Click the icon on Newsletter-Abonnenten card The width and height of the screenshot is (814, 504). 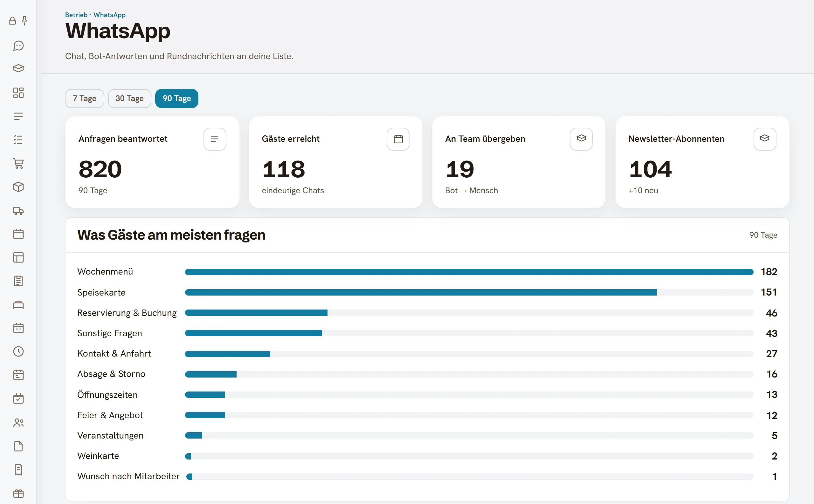click(x=765, y=139)
